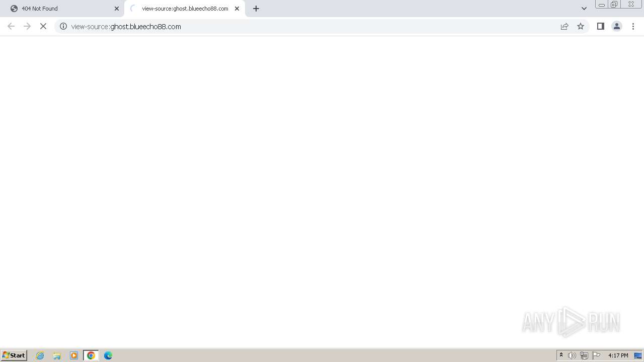Click show desktop monitor icon
Screen dimensions: 644x362
click(638, 355)
